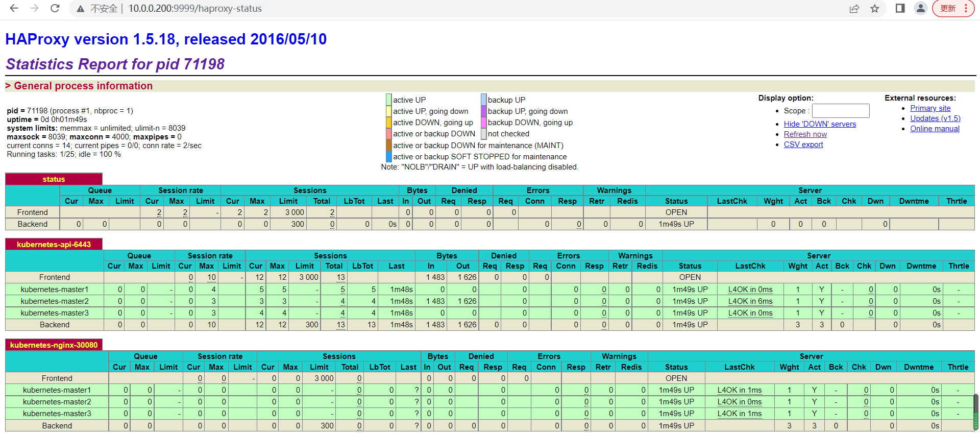Click the MAINT legend color box

[x=389, y=145]
